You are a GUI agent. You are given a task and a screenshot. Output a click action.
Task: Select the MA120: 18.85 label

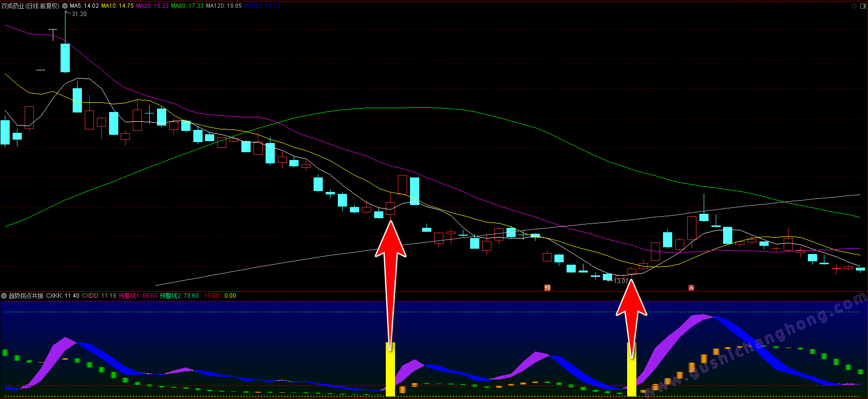(224, 6)
